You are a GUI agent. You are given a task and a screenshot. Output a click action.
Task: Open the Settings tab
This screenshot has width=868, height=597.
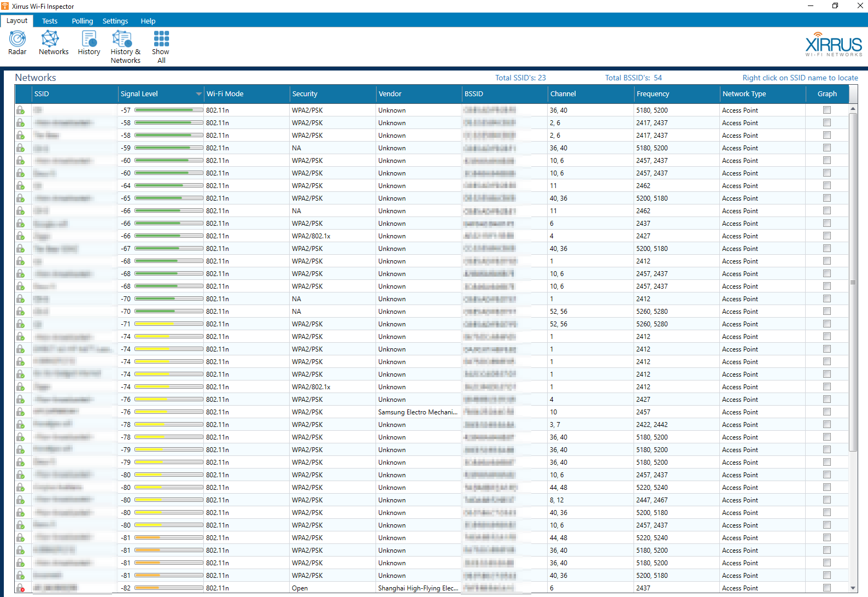[x=115, y=21]
